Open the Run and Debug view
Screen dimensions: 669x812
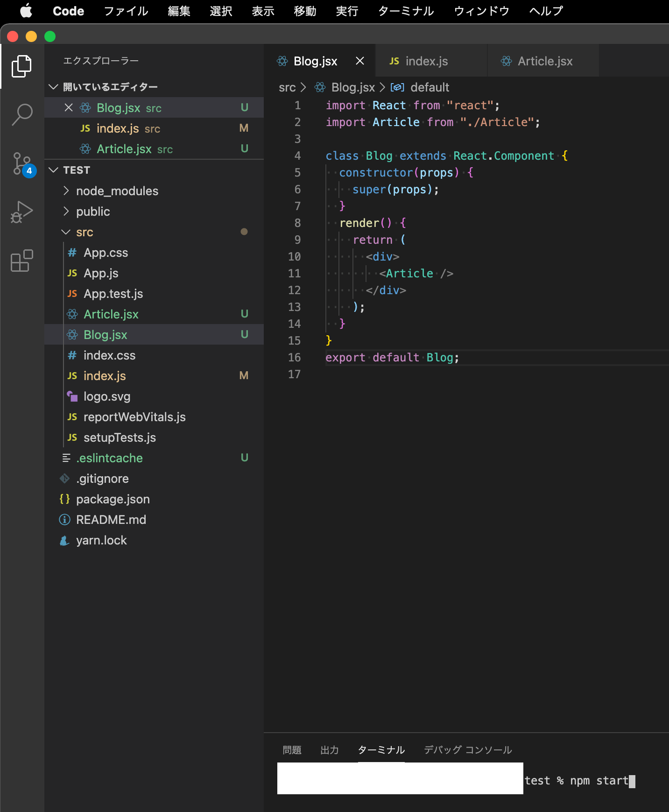point(21,212)
